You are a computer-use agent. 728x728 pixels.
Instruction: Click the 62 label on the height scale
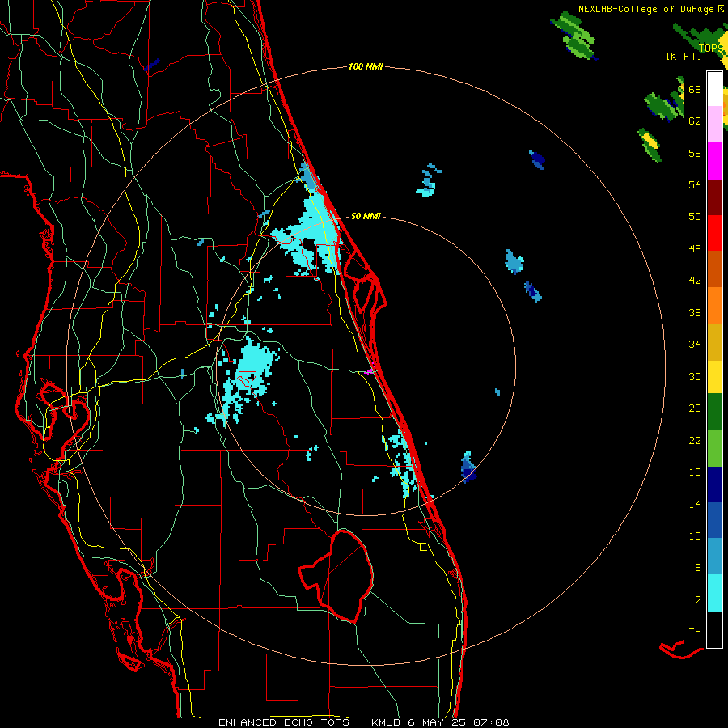tap(695, 121)
